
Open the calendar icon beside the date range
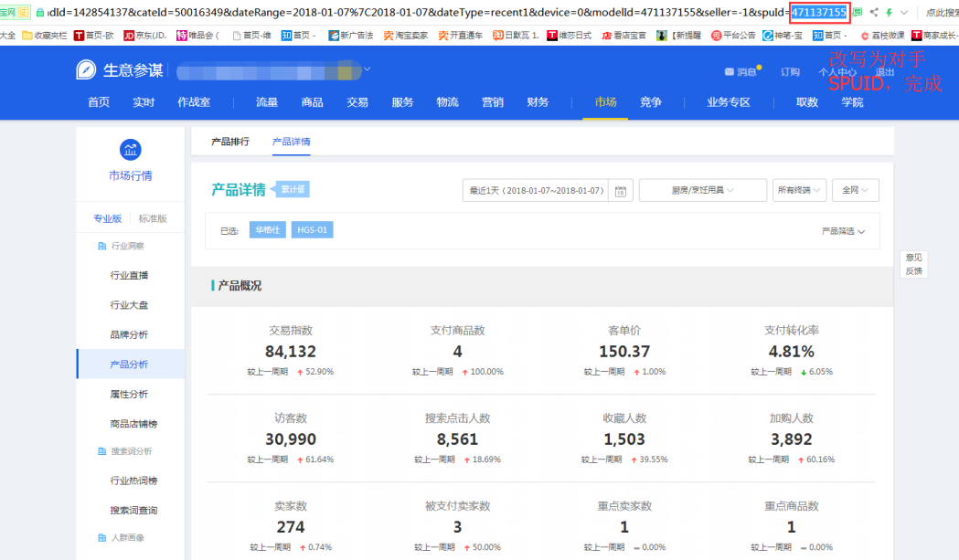(x=620, y=189)
